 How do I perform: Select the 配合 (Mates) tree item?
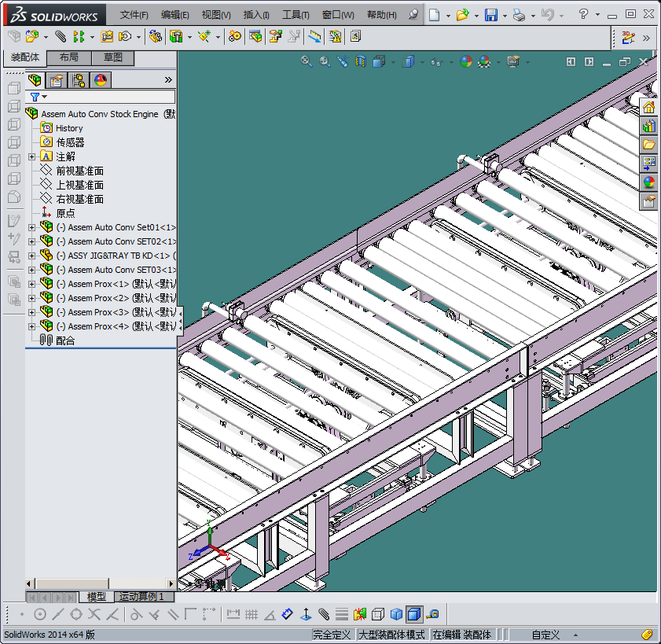[x=65, y=340]
